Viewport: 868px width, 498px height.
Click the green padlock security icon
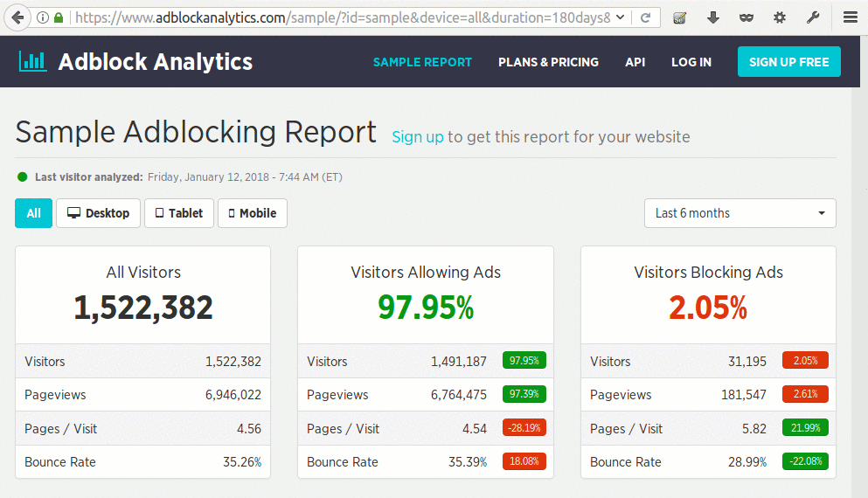[x=59, y=17]
